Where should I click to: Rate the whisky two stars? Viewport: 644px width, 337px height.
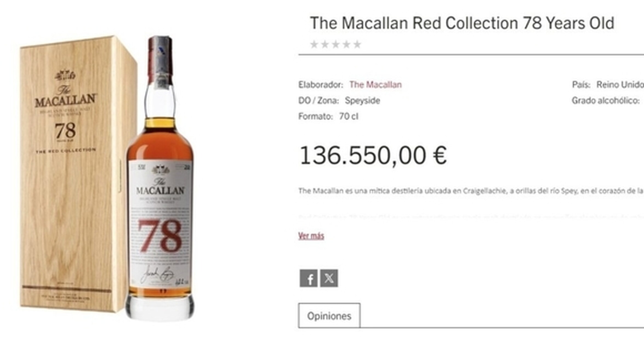pos(325,44)
